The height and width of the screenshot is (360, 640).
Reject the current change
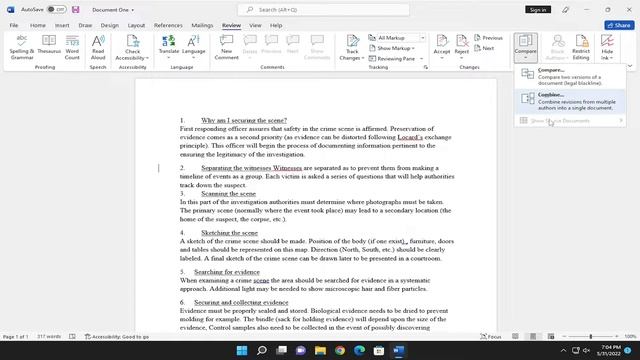[462, 44]
